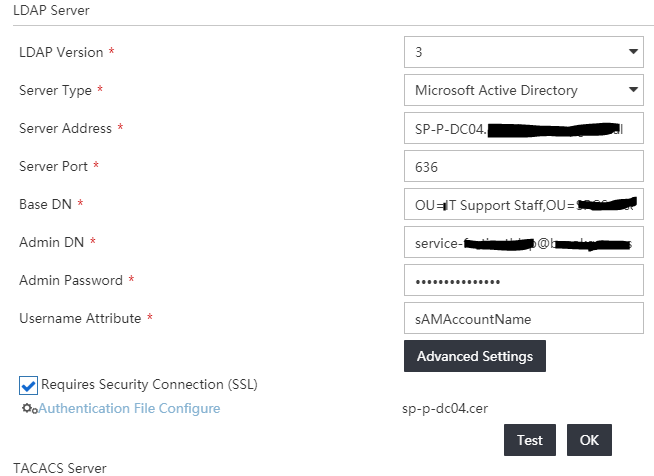Click the LDAP Version dropdown arrow
Image resolution: width=654 pixels, height=476 pixels.
click(633, 51)
